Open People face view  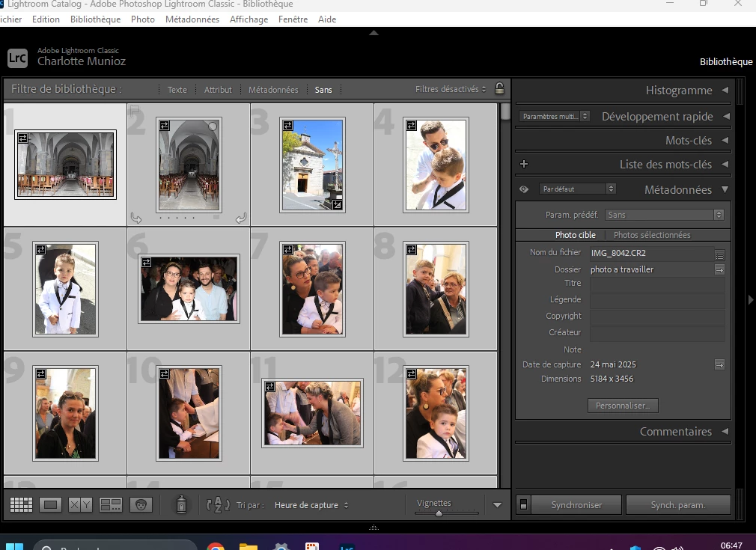pos(141,504)
